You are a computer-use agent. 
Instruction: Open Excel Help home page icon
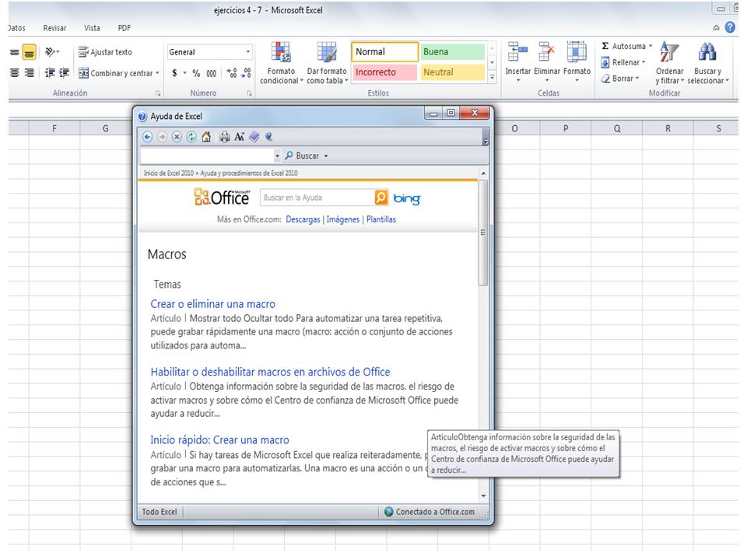point(208,136)
